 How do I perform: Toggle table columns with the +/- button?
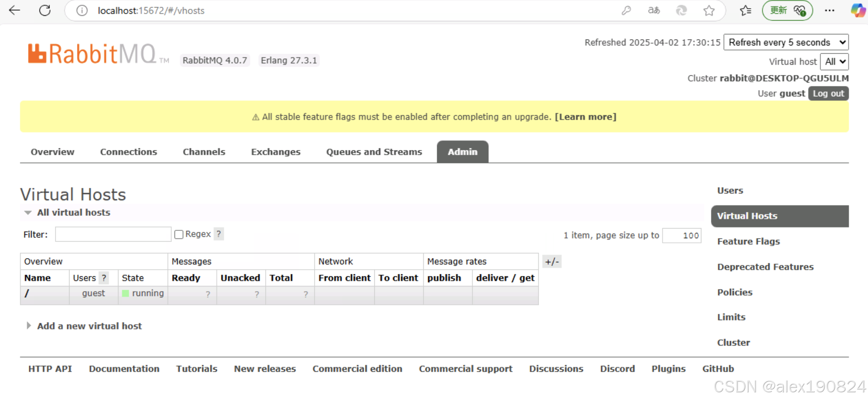[x=552, y=262]
